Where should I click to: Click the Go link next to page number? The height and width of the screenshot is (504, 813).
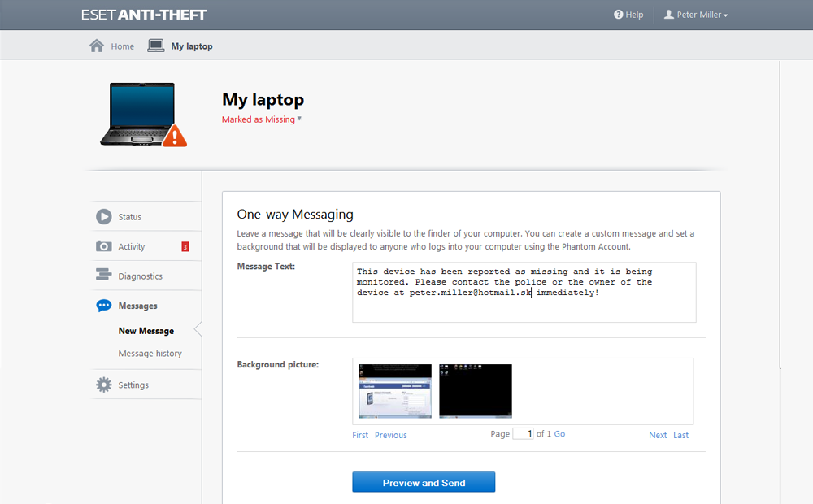pyautogui.click(x=559, y=434)
